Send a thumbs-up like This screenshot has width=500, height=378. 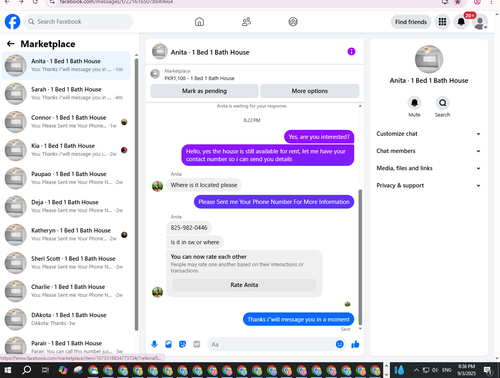[355, 344]
